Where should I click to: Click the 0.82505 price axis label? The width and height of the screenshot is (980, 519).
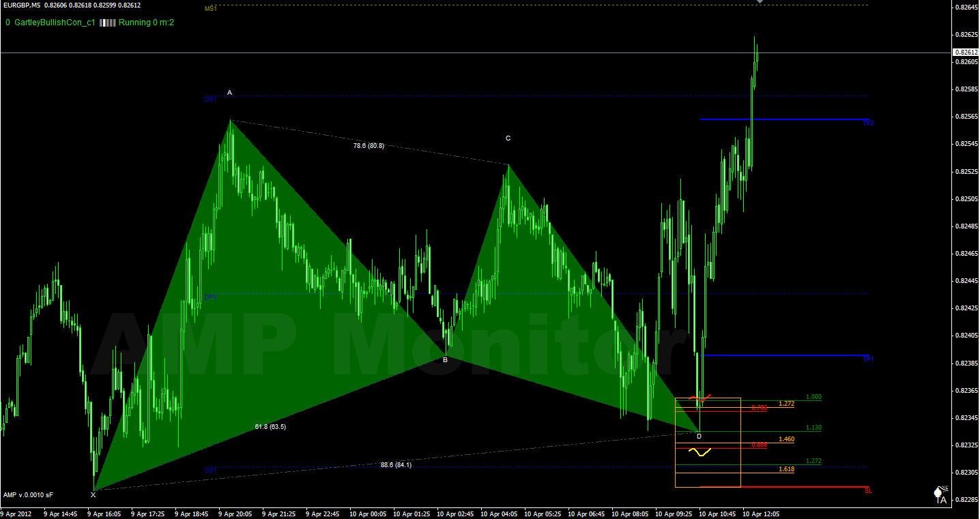tap(966, 199)
